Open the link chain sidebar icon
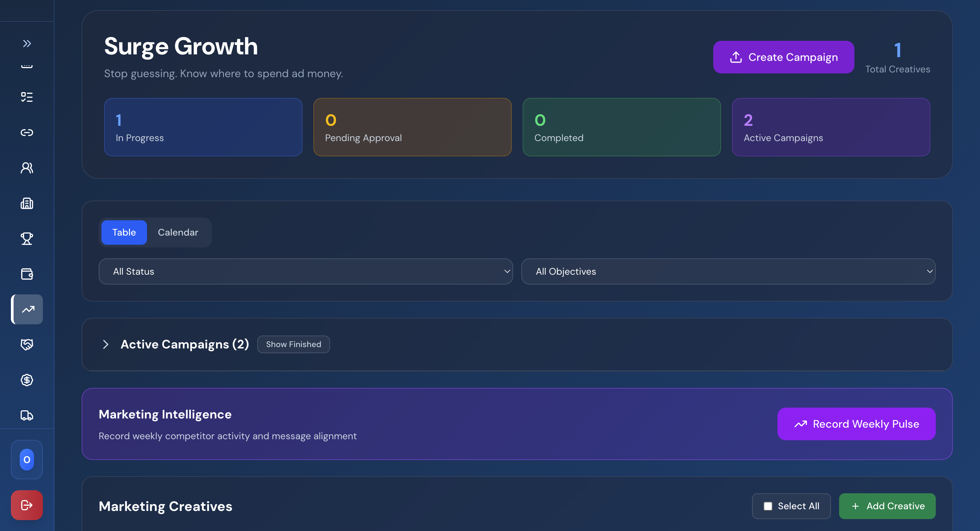Screen dimensions: 980x531 [x=27, y=132]
